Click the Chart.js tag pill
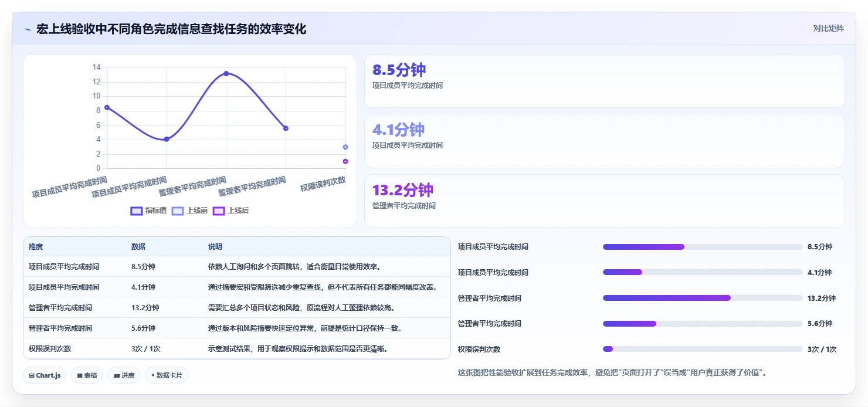 pyautogui.click(x=45, y=375)
